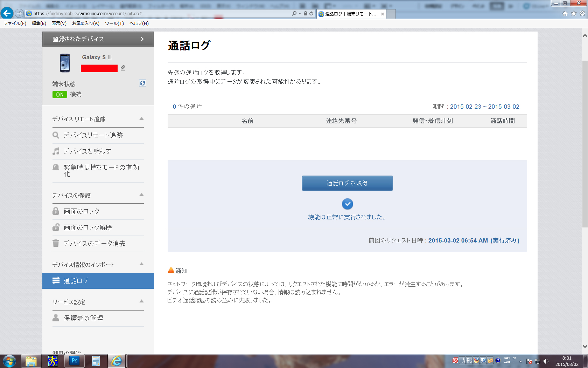Open Photoshop from the taskbar
Image resolution: width=588 pixels, height=368 pixels.
tap(74, 361)
